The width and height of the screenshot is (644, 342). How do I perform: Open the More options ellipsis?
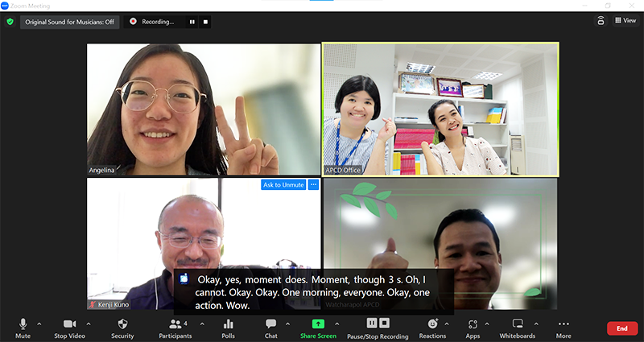563,324
